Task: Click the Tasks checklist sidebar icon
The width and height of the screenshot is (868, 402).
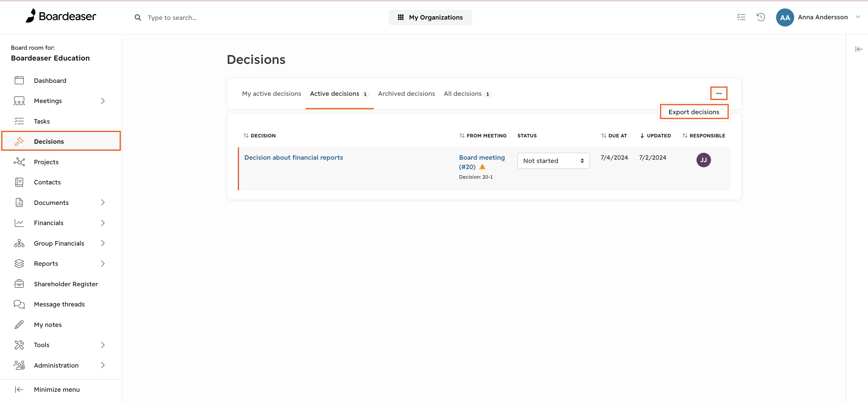Action: (x=19, y=121)
